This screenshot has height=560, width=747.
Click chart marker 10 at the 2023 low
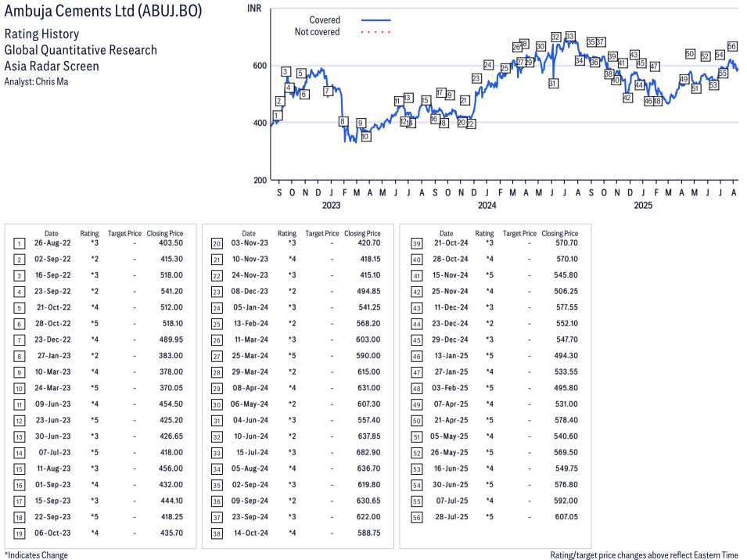point(365,136)
